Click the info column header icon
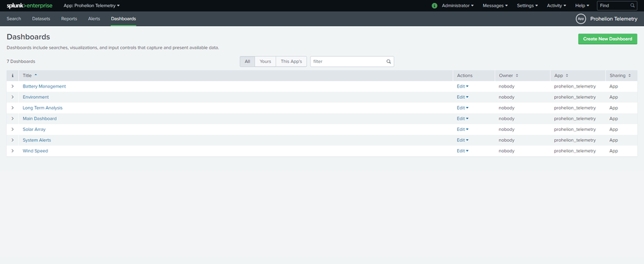 tap(12, 76)
